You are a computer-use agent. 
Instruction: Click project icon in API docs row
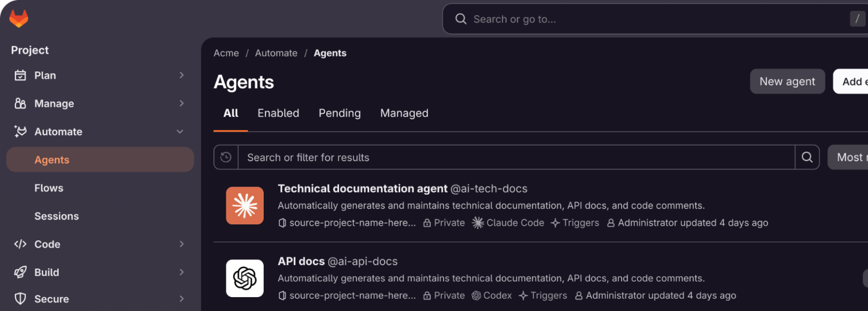coord(282,296)
